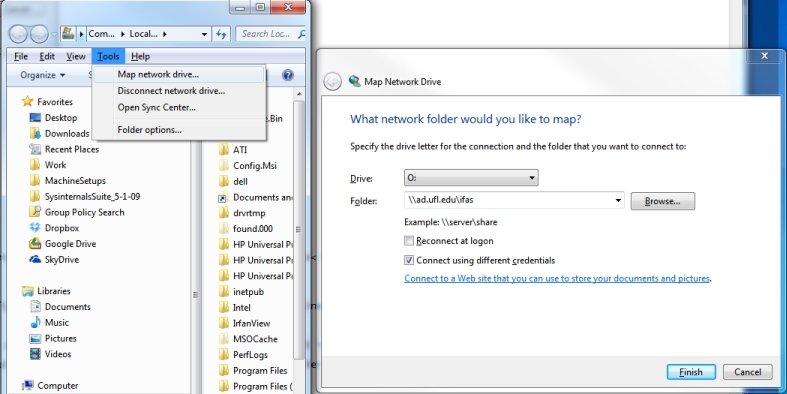The height and width of the screenshot is (394, 787).
Task: Click the Google Drive icon
Action: pos(35,244)
